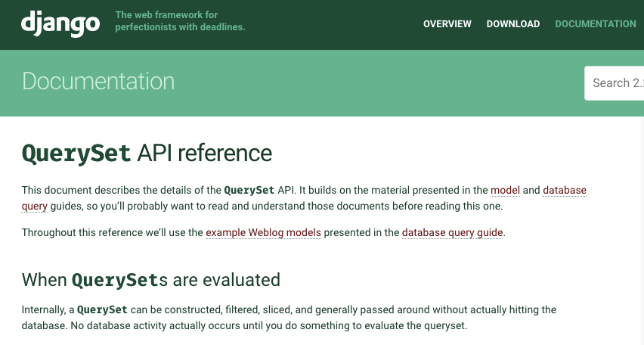
Task: Click the large Documentation banner heading
Action: [x=98, y=82]
